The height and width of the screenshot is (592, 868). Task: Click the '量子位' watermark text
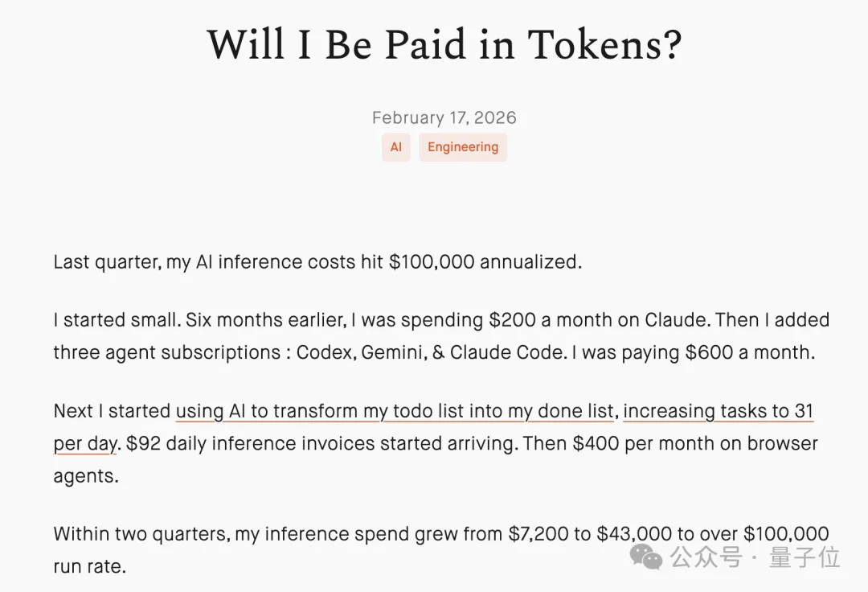pos(805,557)
